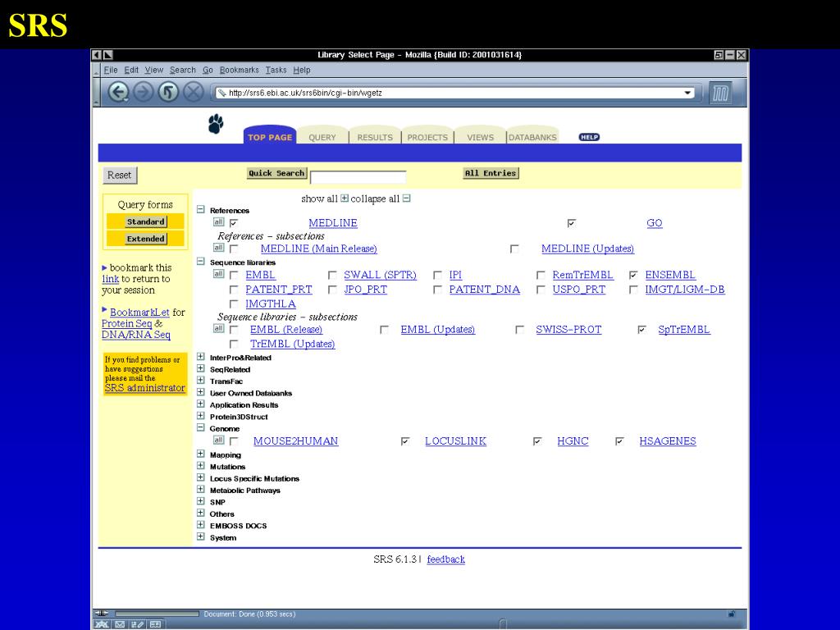
Task: Click the window menu icon in title bar
Action: (97, 55)
